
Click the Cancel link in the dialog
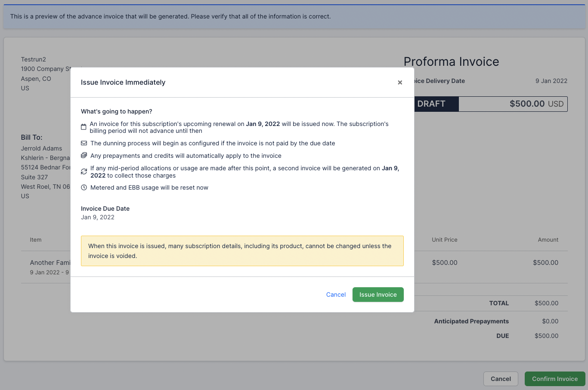tap(336, 295)
